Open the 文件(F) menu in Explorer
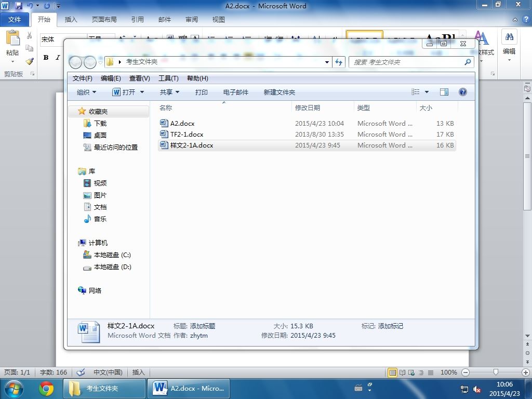The width and height of the screenshot is (532, 399). click(x=82, y=78)
